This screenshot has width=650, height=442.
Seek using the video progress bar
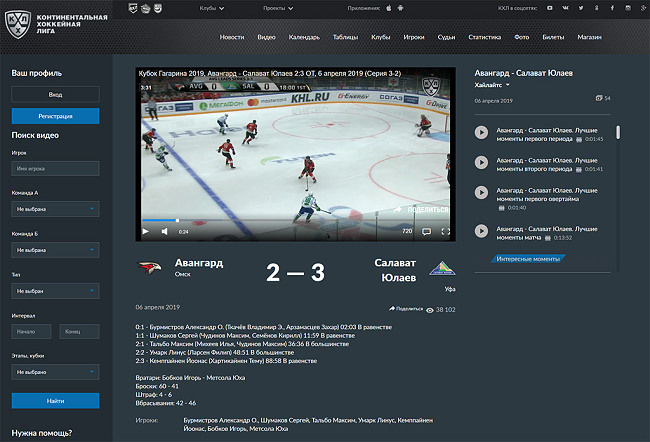click(295, 220)
